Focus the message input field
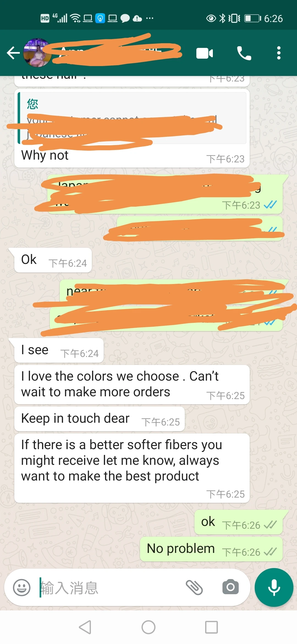297x644 pixels. pyautogui.click(x=110, y=588)
